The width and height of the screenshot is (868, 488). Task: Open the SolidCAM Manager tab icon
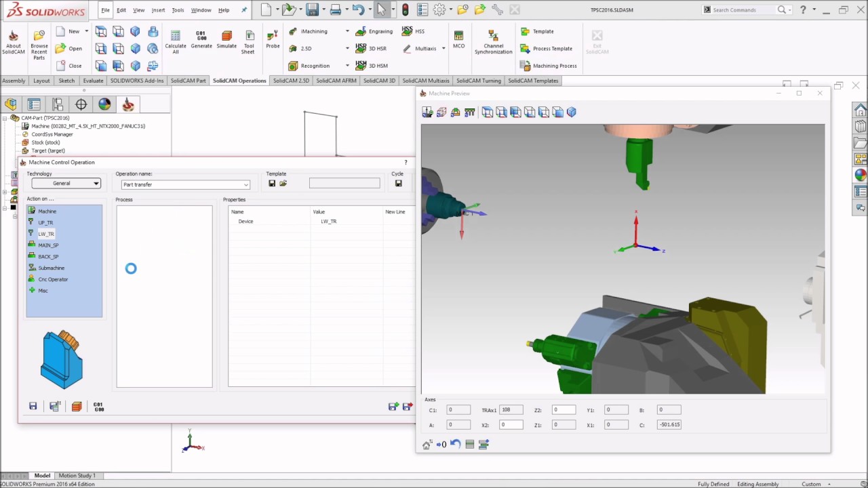click(x=128, y=104)
